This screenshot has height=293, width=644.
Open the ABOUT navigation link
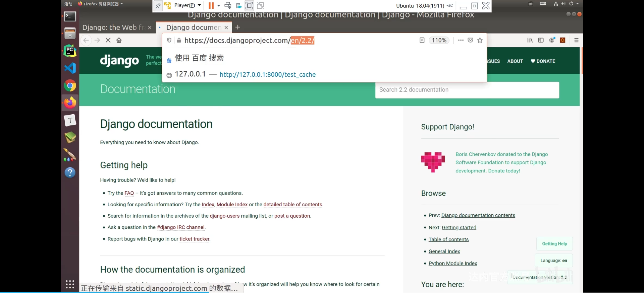515,61
